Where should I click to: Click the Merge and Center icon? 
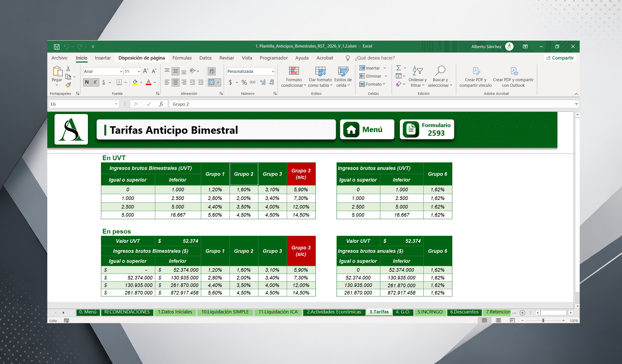click(212, 82)
